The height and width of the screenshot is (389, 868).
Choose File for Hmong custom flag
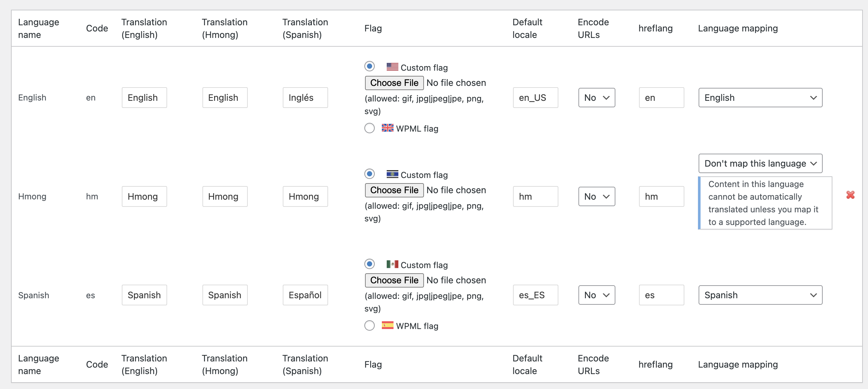pos(394,190)
